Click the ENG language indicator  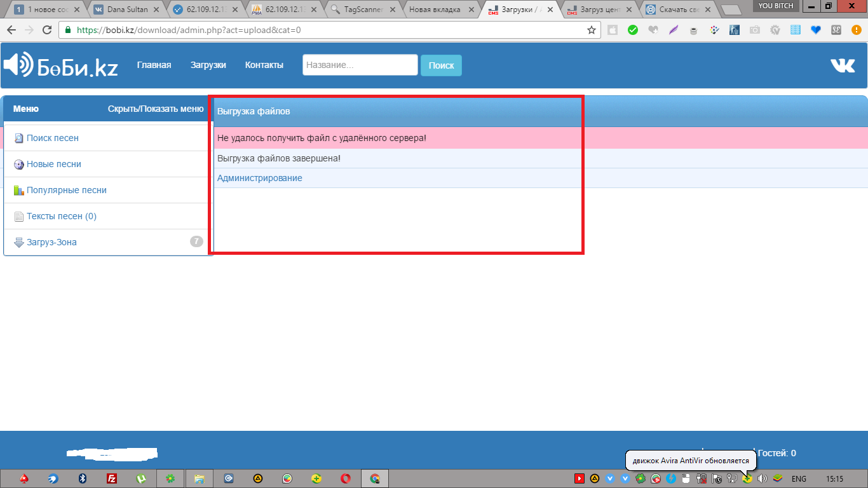tap(799, 479)
